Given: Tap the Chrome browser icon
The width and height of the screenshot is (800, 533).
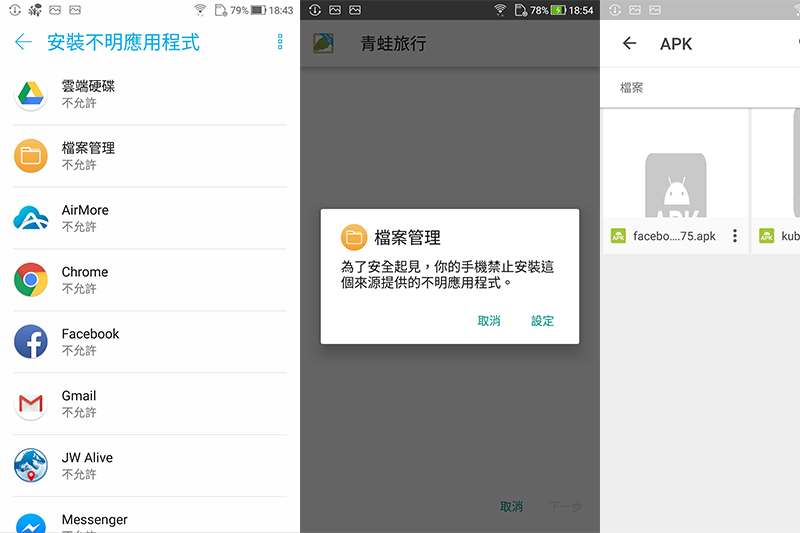Looking at the screenshot, I should 31,280.
